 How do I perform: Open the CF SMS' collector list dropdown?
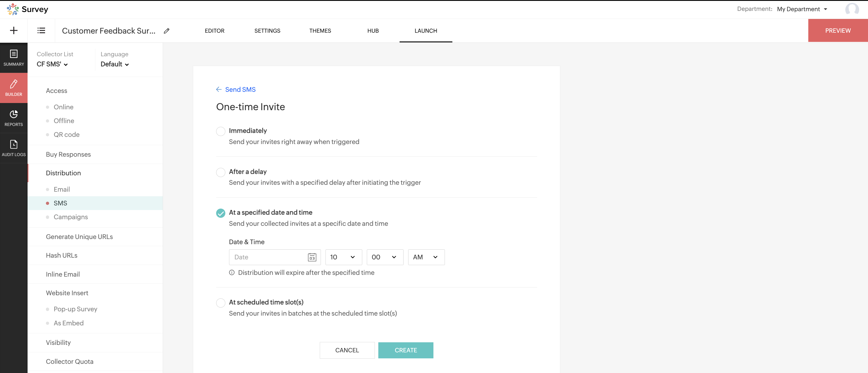(x=52, y=64)
